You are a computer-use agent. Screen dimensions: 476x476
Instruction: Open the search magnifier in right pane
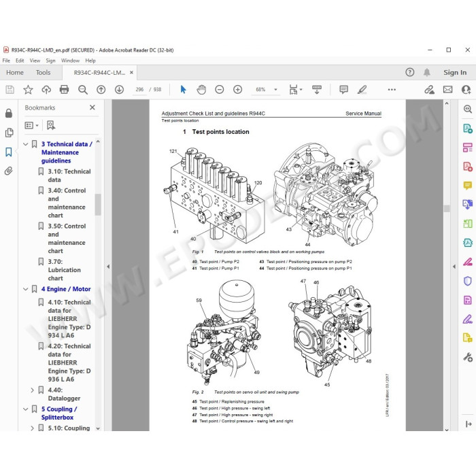pyautogui.click(x=468, y=109)
